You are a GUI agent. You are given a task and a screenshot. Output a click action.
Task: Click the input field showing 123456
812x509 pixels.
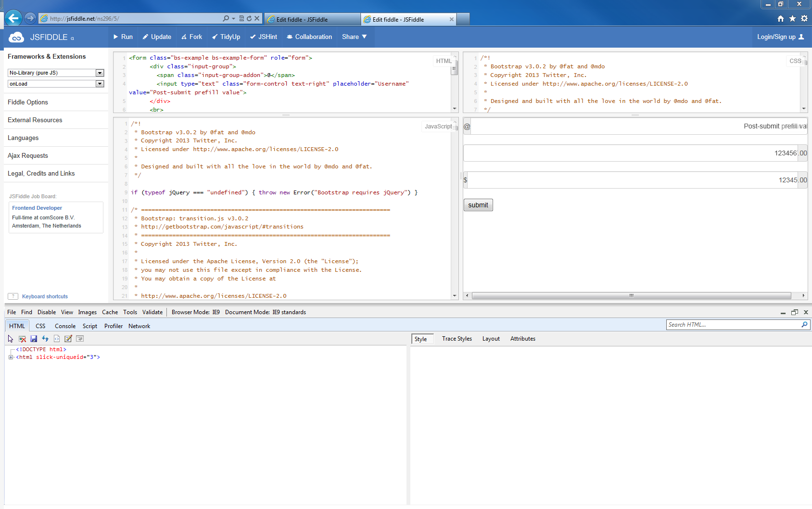tap(630, 153)
